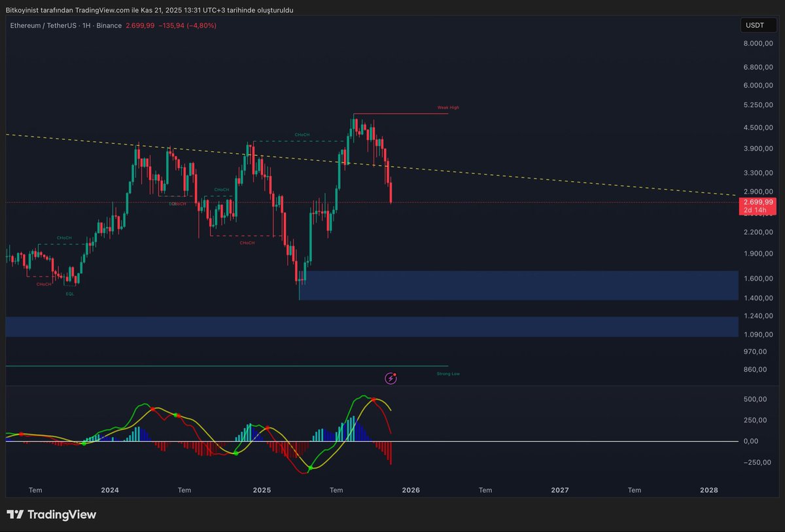785x532 pixels.
Task: Click the 1.090,00 price axis label
Action: click(758, 335)
